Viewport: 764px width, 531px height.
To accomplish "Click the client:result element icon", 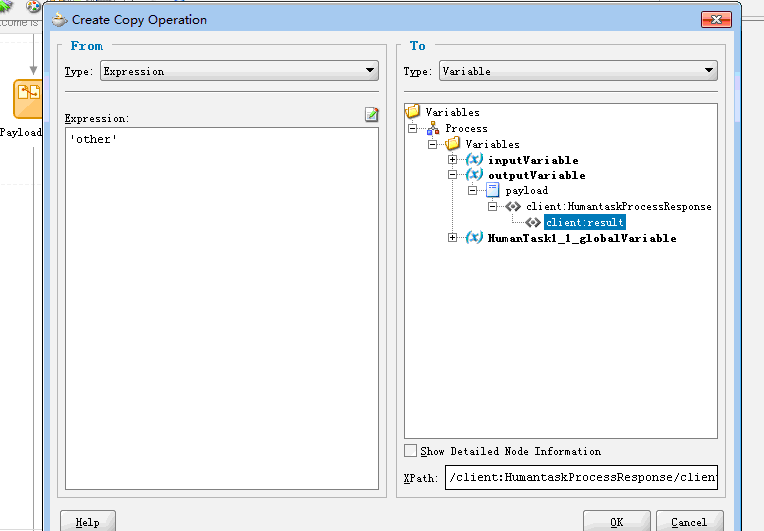I will point(533,223).
